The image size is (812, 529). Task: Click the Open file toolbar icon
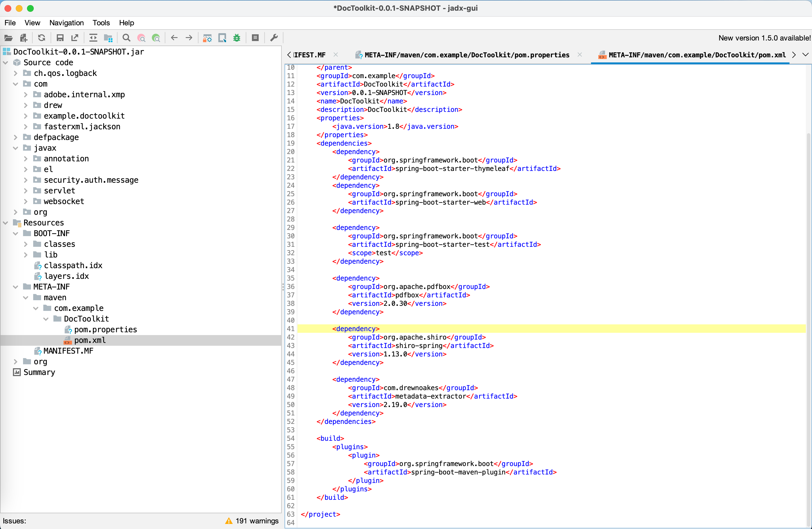click(8, 38)
